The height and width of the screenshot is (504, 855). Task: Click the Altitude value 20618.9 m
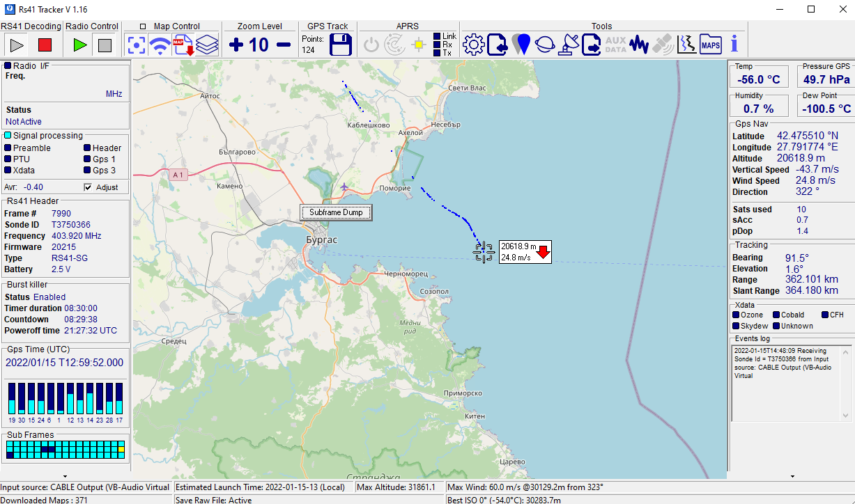click(801, 158)
